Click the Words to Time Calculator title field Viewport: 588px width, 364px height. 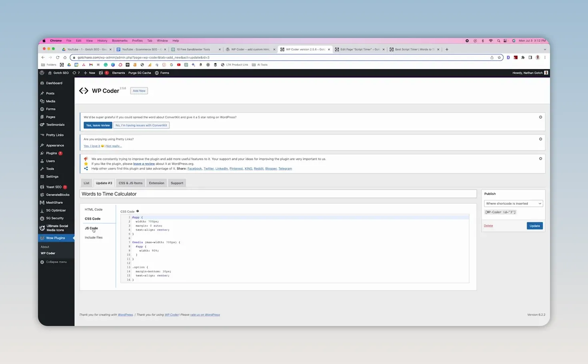tap(278, 194)
